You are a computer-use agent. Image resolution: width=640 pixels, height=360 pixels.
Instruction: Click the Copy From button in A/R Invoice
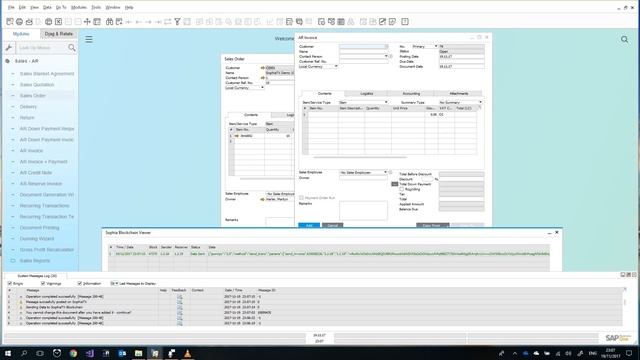433,225
